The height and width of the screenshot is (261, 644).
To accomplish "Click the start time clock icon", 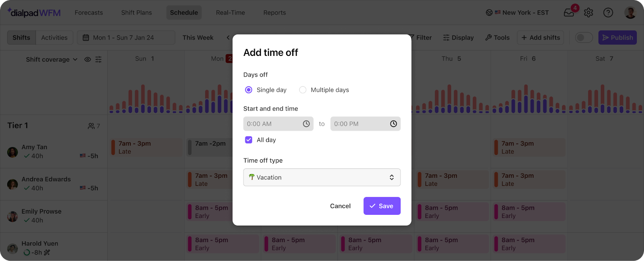I will click(306, 124).
